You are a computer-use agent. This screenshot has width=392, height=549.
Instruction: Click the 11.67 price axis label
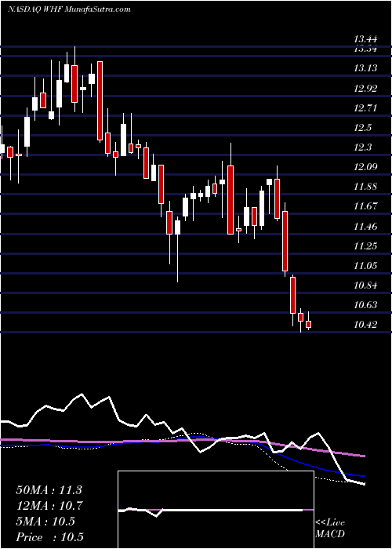[365, 206]
